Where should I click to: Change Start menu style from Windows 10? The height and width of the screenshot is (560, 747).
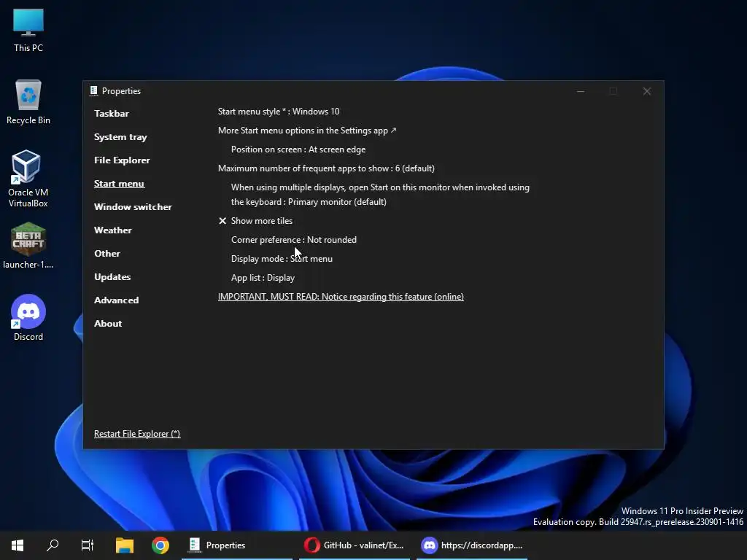tap(279, 112)
